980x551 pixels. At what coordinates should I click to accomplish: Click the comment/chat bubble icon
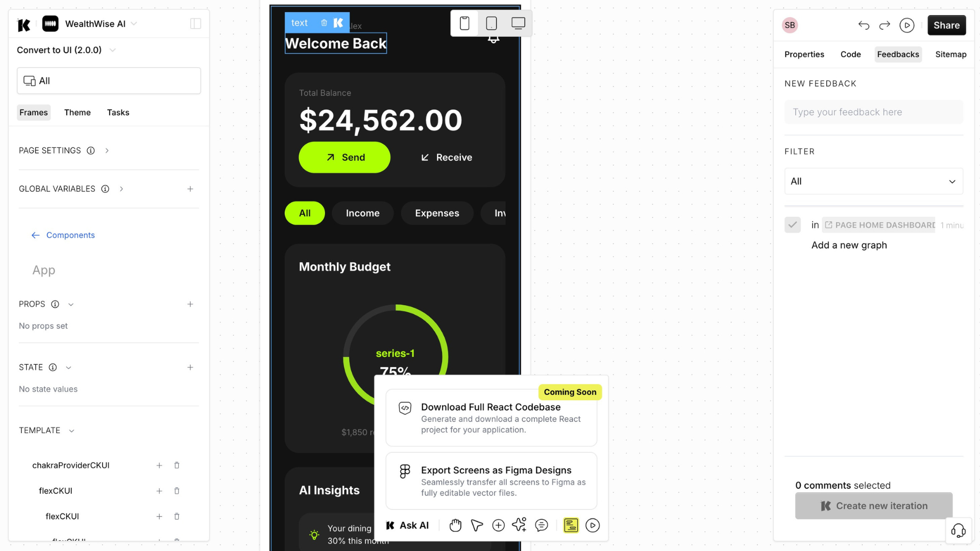click(x=542, y=525)
